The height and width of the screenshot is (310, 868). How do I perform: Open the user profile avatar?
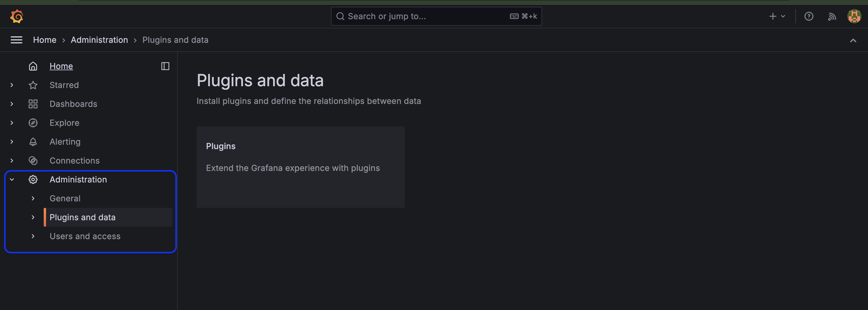coord(854,16)
